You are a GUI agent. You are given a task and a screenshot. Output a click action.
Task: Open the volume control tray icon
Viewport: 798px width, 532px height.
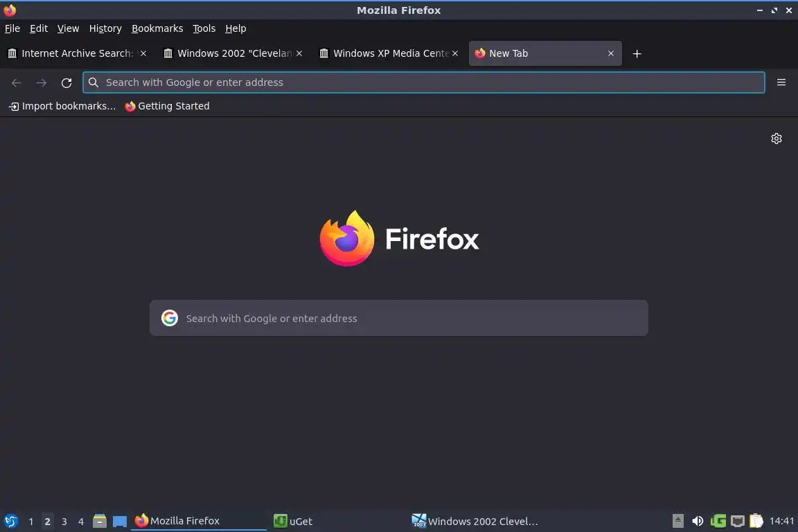698,521
